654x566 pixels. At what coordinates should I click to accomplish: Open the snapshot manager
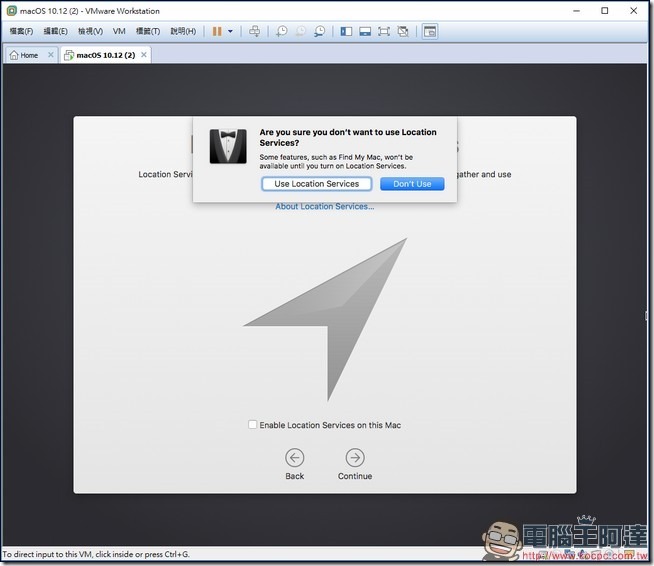(x=319, y=31)
